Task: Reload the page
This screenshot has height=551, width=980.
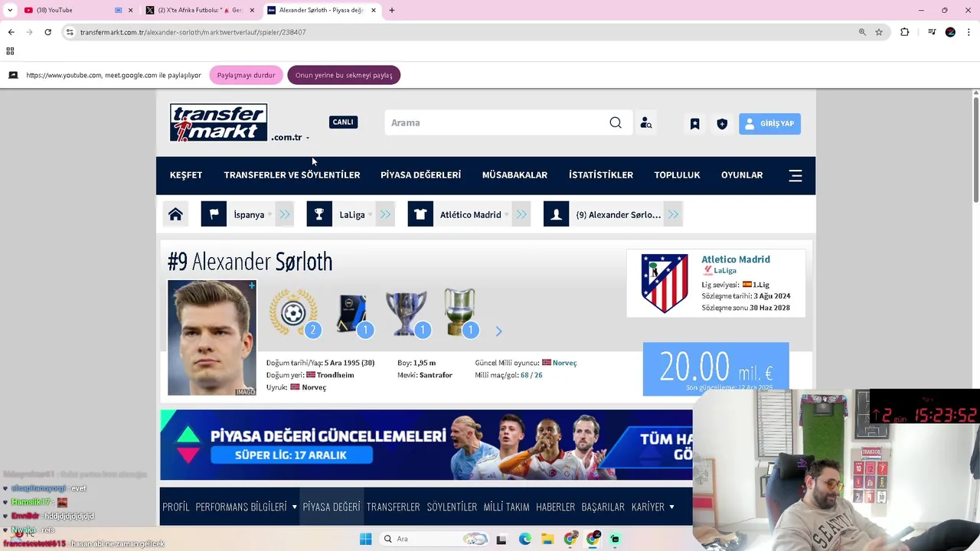Action: click(47, 32)
